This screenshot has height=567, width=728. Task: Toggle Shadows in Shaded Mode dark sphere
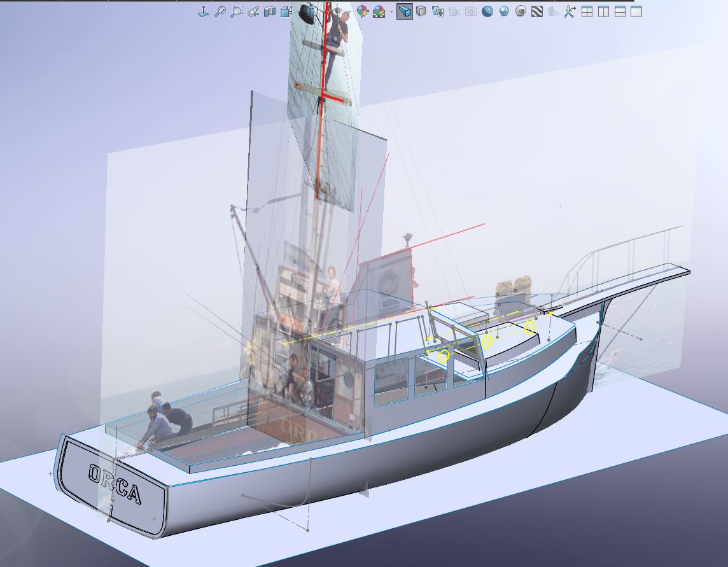point(487,11)
